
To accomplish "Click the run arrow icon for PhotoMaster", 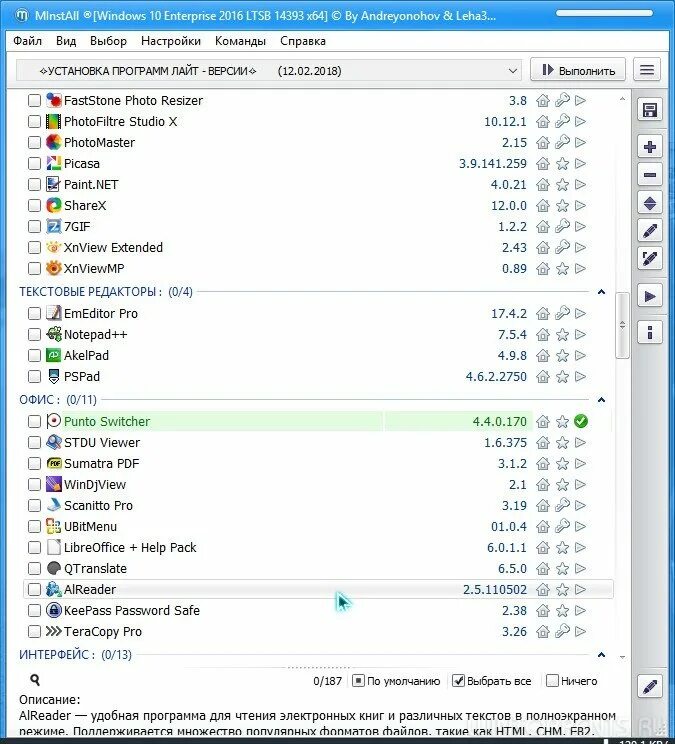I will click(580, 142).
